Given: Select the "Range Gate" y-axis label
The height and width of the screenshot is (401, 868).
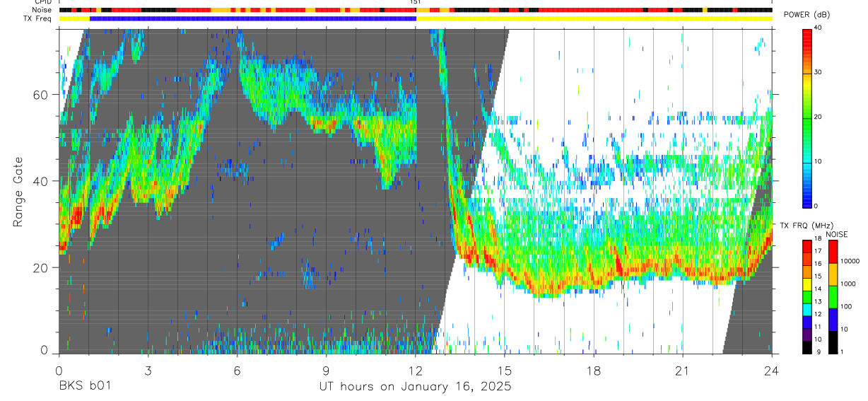Looking at the screenshot, I should [x=18, y=192].
